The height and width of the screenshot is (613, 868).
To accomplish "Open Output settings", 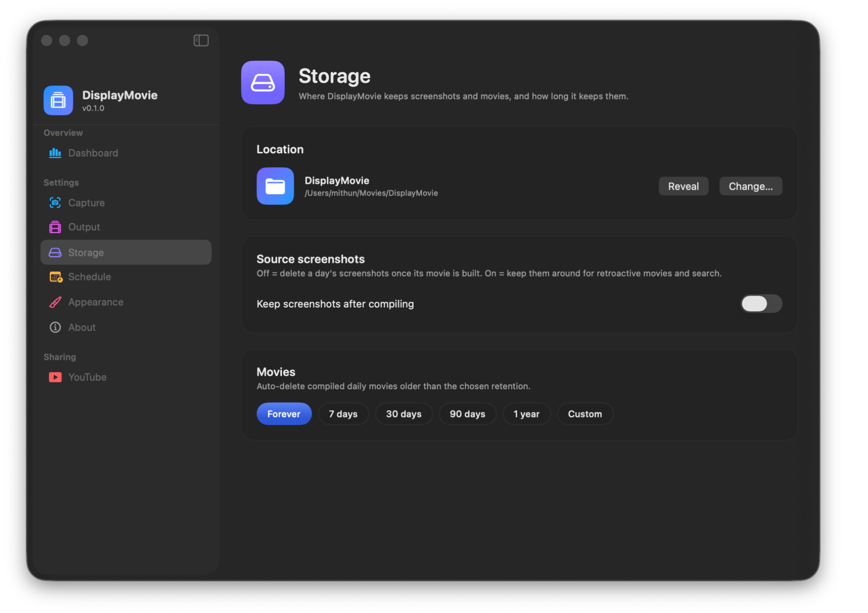I will [x=126, y=227].
